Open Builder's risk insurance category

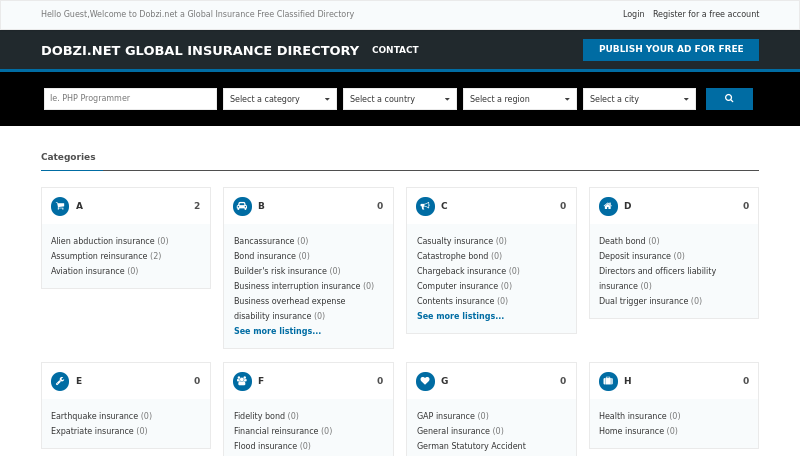(280, 271)
